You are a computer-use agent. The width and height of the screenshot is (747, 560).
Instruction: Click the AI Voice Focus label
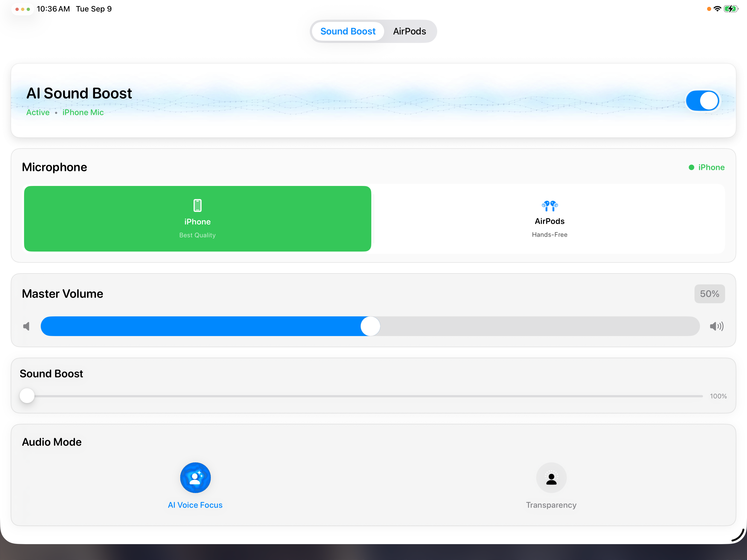click(x=195, y=505)
